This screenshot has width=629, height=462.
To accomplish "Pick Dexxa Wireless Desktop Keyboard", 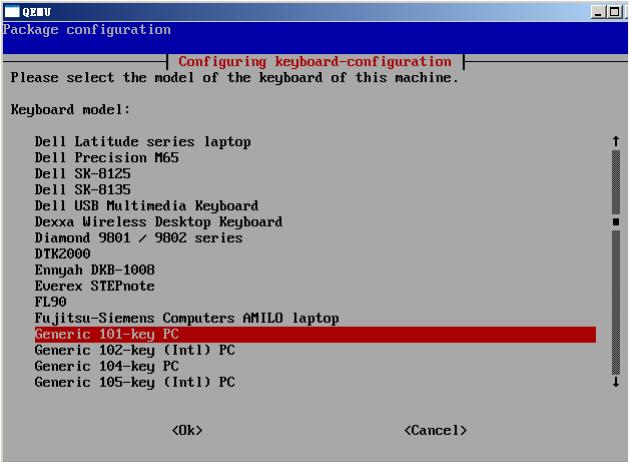I will pyautogui.click(x=158, y=222).
